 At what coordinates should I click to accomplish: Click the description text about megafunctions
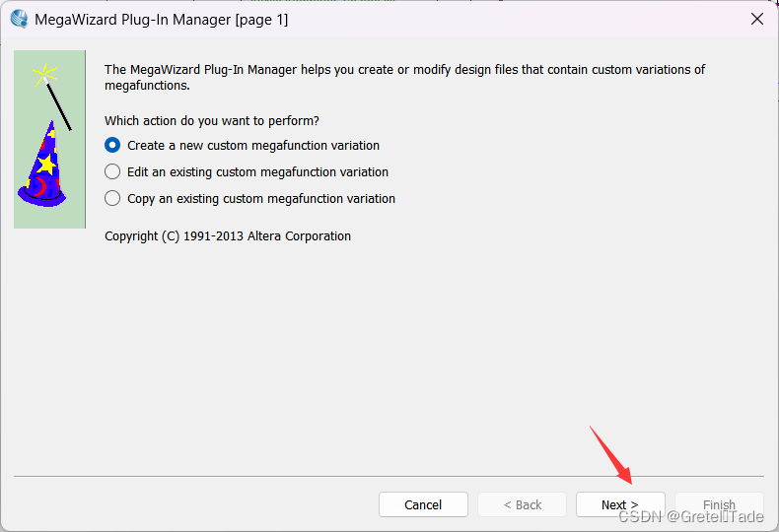pyautogui.click(x=404, y=78)
